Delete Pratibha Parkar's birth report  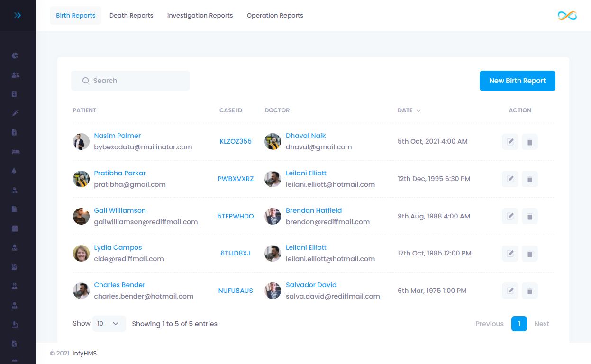click(529, 179)
